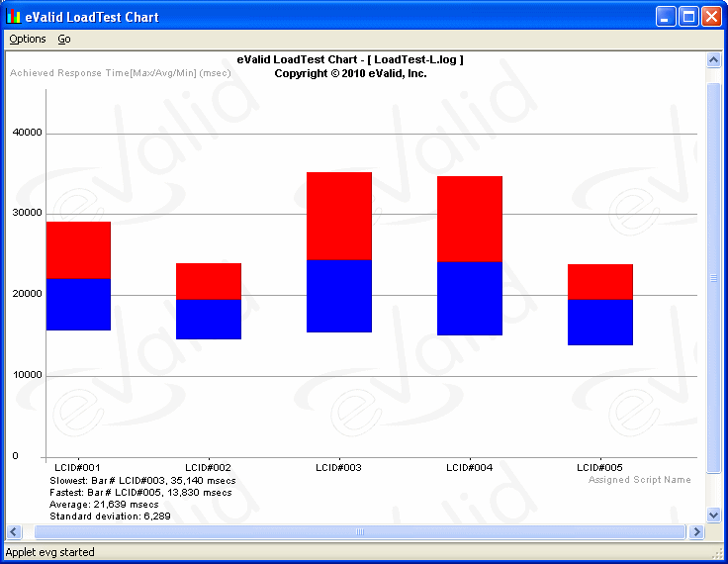Click the LCID#002 axis label
This screenshot has height=564, width=728.
(208, 467)
